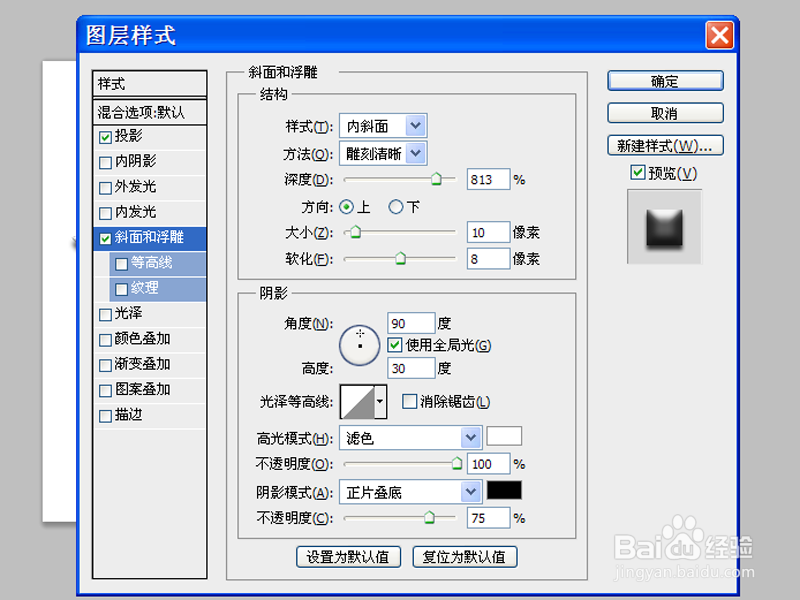Open the black shadow color swatch
This screenshot has width=800, height=600.
pos(504,490)
